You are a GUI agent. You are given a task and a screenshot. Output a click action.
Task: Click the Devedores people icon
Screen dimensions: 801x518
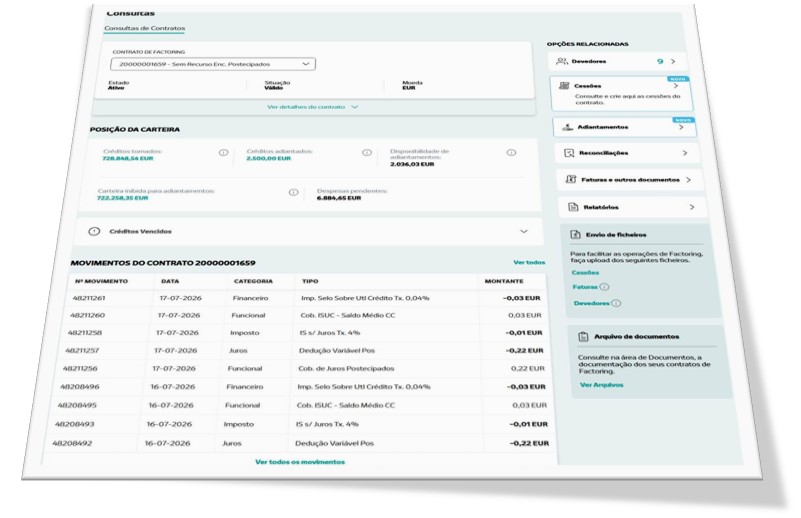pyautogui.click(x=561, y=61)
